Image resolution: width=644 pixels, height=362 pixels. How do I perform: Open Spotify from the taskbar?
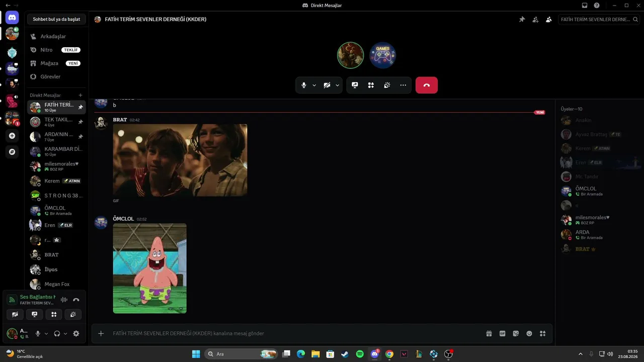tap(360, 354)
